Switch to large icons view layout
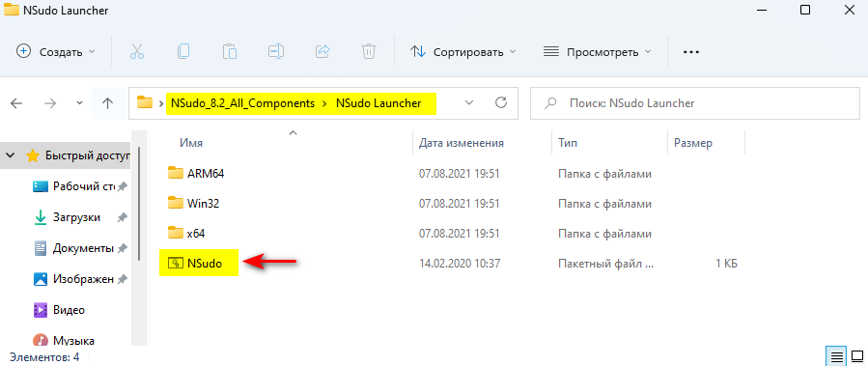The width and height of the screenshot is (868, 366). 857,355
